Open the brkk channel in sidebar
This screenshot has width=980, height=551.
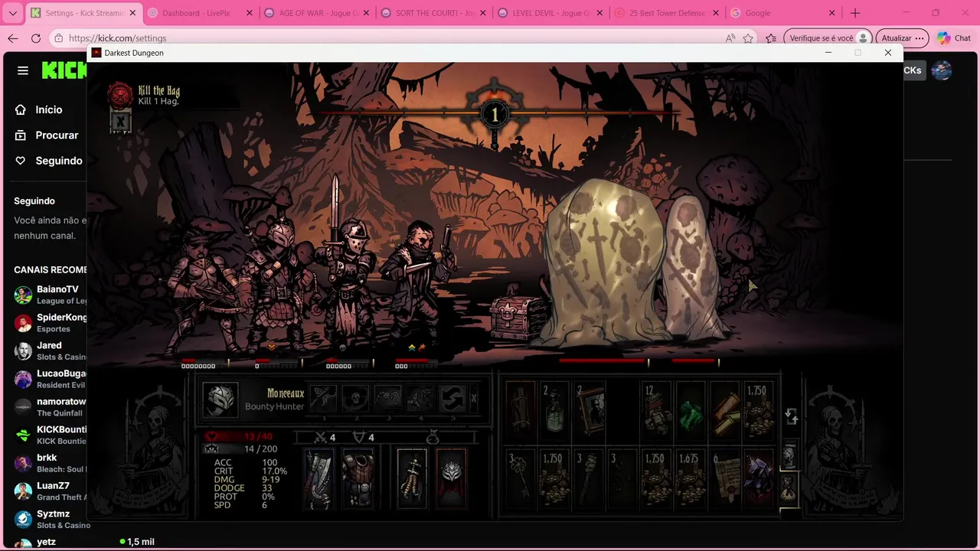(x=50, y=463)
